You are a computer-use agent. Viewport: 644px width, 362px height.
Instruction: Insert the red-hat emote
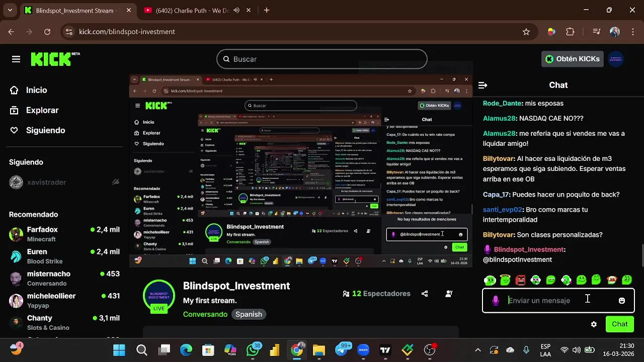coord(612,280)
